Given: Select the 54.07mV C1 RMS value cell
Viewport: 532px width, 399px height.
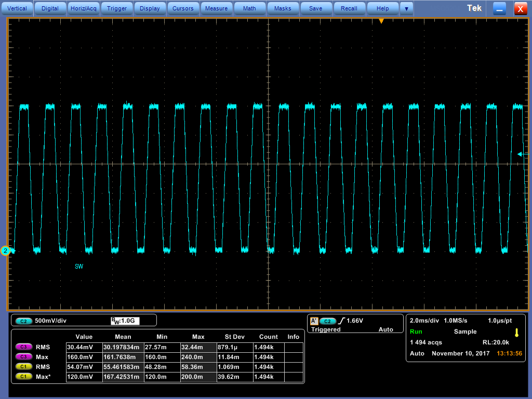Looking at the screenshot, I should [x=84, y=367].
